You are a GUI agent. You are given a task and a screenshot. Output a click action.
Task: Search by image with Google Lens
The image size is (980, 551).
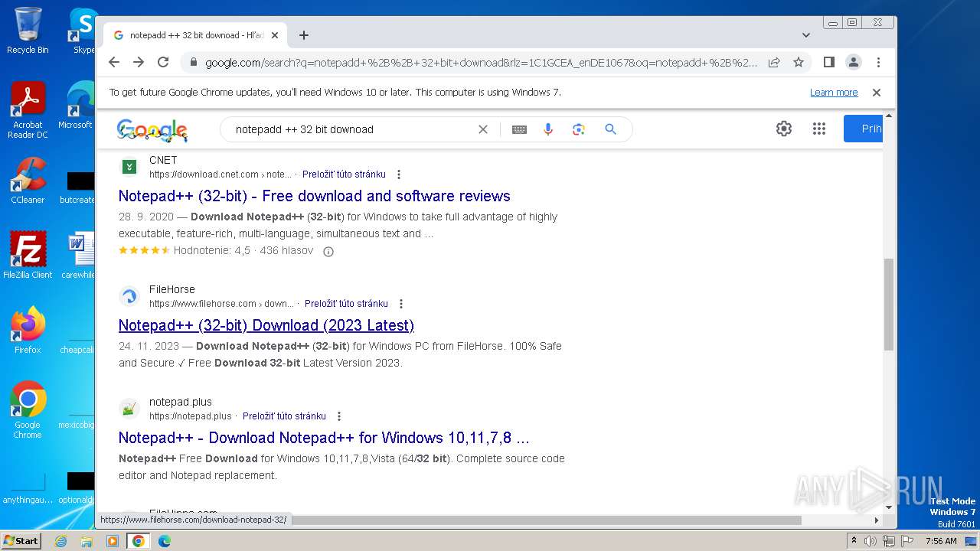579,129
